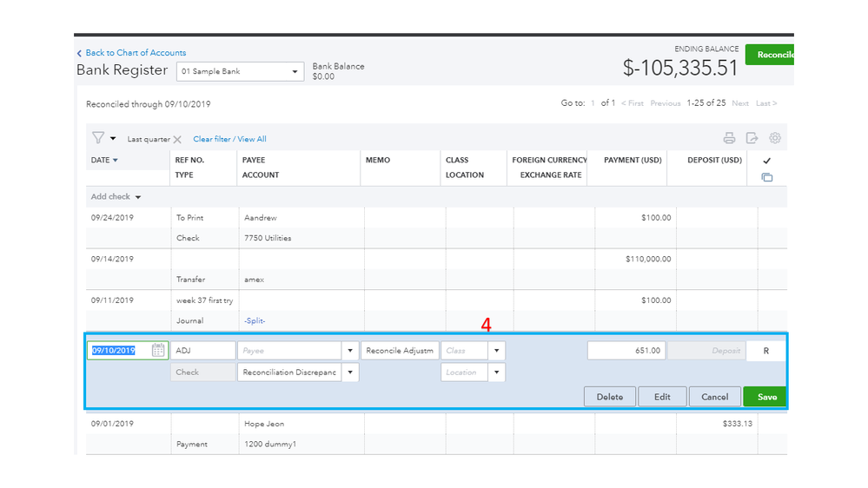
Task: Click the payment amount field 651.00
Action: (x=626, y=351)
